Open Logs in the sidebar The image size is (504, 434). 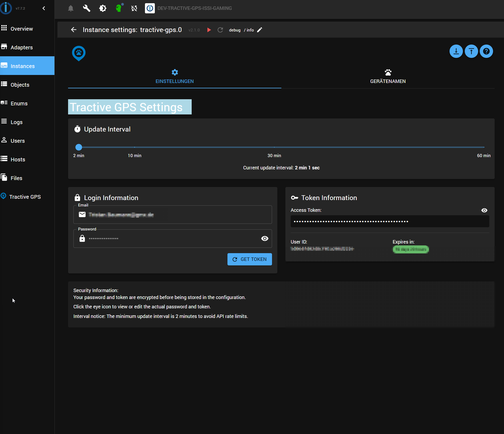27,122
